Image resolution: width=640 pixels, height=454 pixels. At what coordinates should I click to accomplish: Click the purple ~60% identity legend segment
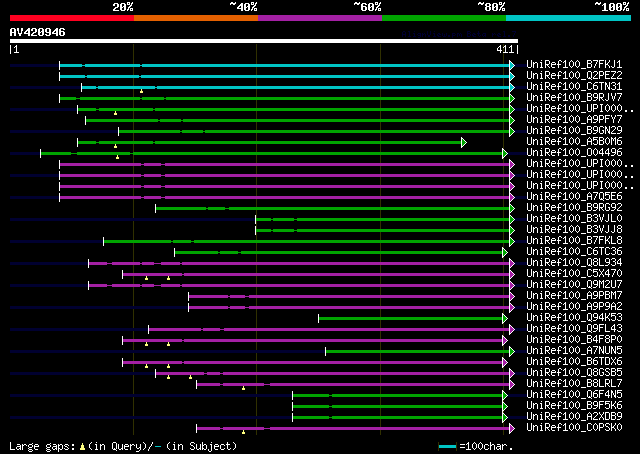pos(320,18)
